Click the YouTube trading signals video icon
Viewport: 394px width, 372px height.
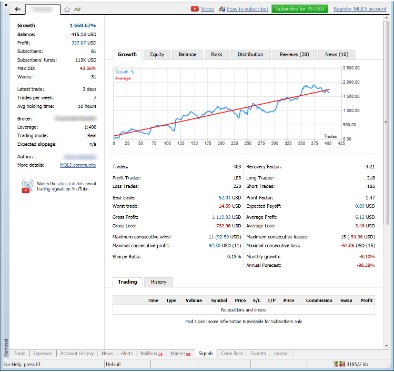(x=26, y=190)
